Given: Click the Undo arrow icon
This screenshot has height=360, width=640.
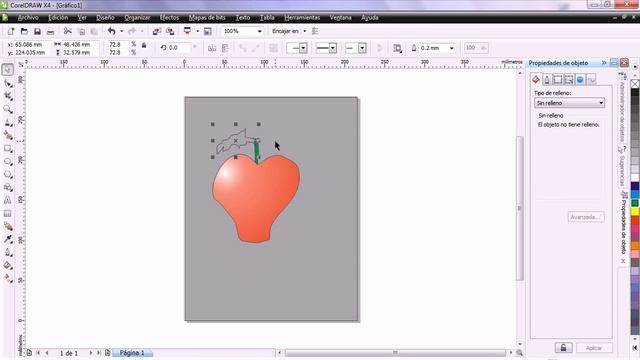Looking at the screenshot, I should pyautogui.click(x=111, y=31).
